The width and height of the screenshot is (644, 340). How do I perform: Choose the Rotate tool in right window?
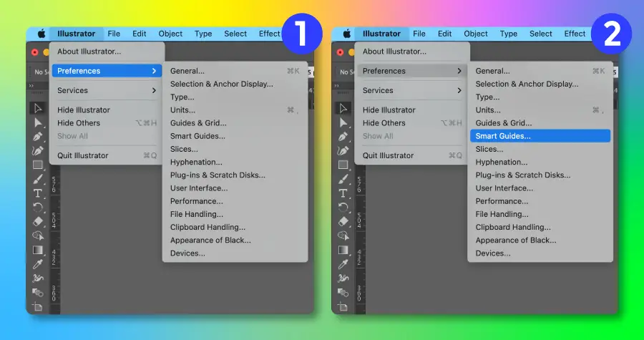click(343, 208)
